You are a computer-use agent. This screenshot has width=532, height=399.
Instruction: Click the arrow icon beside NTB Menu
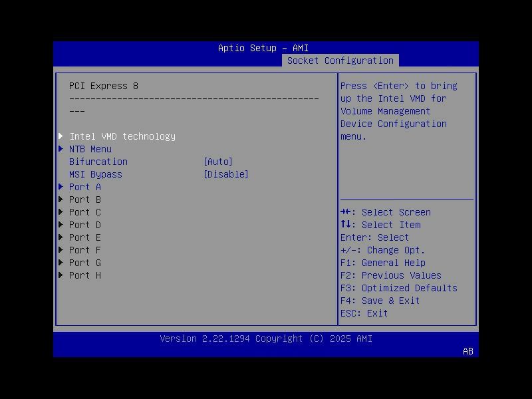(62, 148)
